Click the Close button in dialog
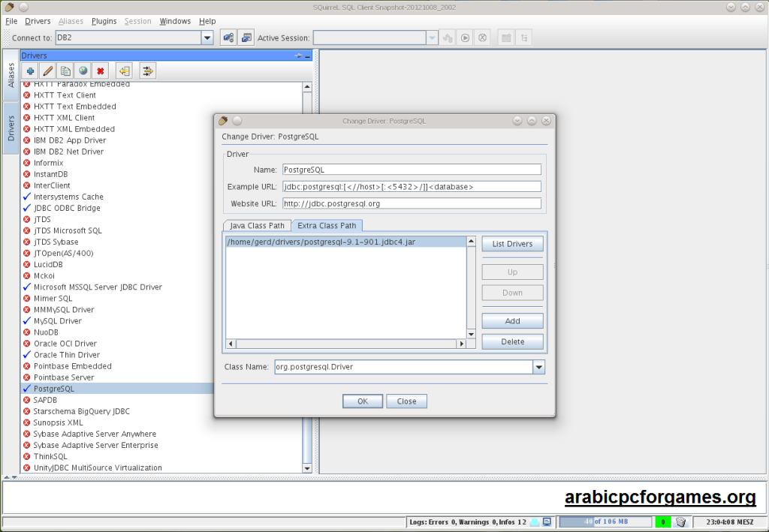 click(x=406, y=401)
